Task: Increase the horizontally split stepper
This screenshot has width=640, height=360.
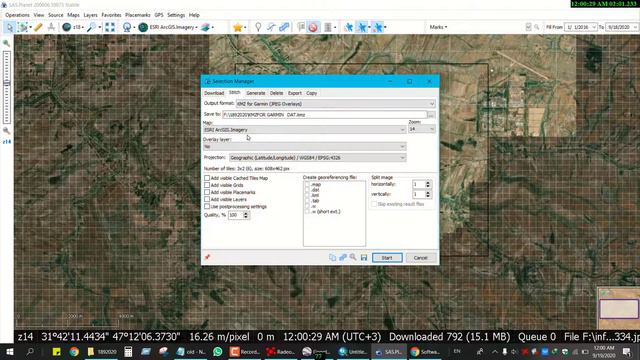Action: click(428, 182)
